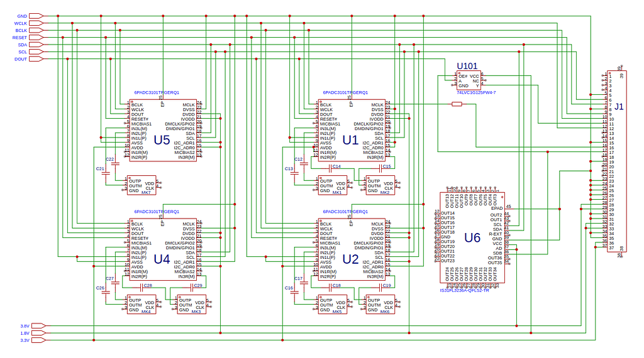Click the MK6 microphone symbol
Screen dimensions: 644x358
pyautogui.click(x=380, y=304)
